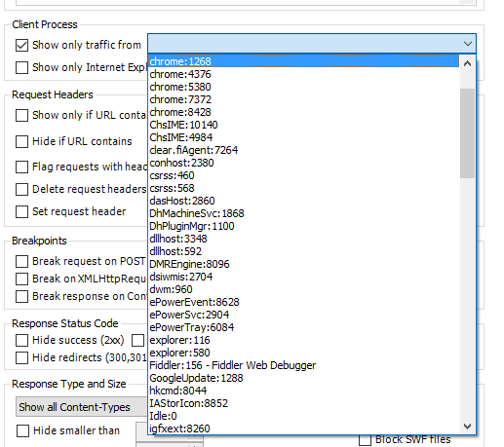The image size is (504, 447).
Task: Tick Hide if URL contains checkbox
Action: pyautogui.click(x=21, y=141)
